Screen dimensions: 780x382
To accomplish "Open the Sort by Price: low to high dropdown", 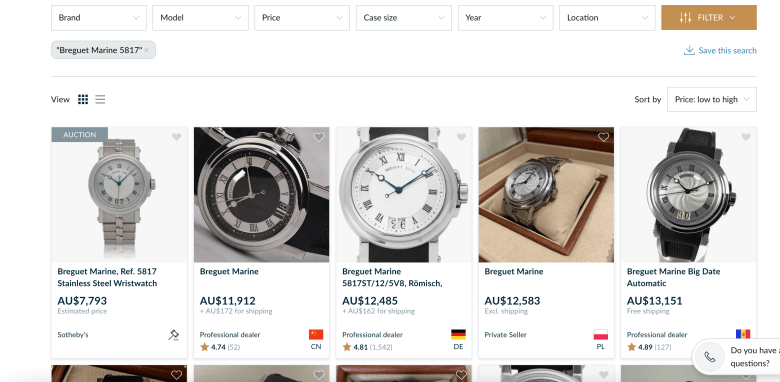I will click(711, 99).
